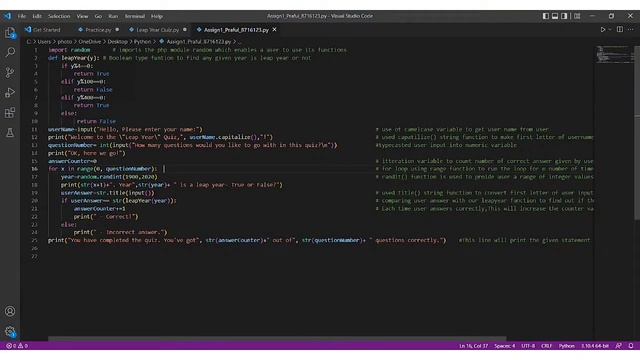Switch to the Leap Year Quiz.py tab
Image resolution: width=640 pixels, height=360 pixels.
tap(157, 30)
